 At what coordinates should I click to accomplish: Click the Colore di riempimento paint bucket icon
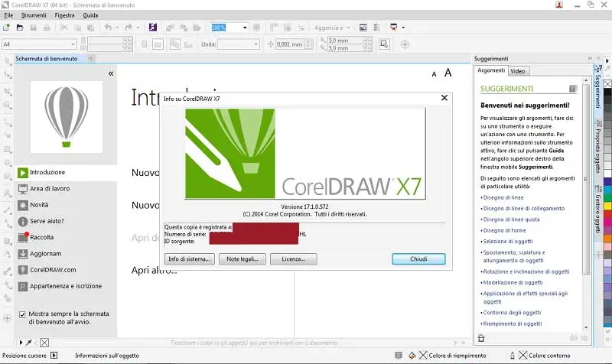click(x=412, y=356)
